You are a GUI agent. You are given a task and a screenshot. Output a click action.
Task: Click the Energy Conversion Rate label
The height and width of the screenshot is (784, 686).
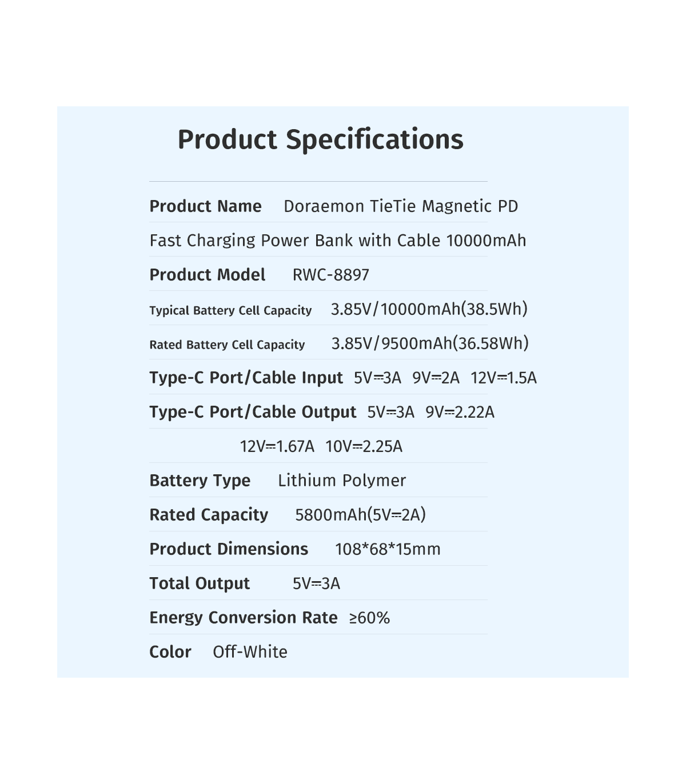click(243, 618)
